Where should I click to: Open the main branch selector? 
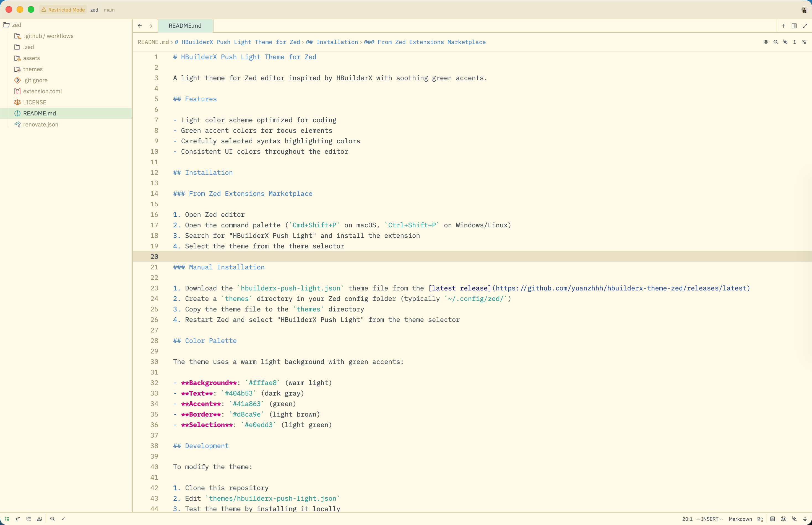click(109, 10)
